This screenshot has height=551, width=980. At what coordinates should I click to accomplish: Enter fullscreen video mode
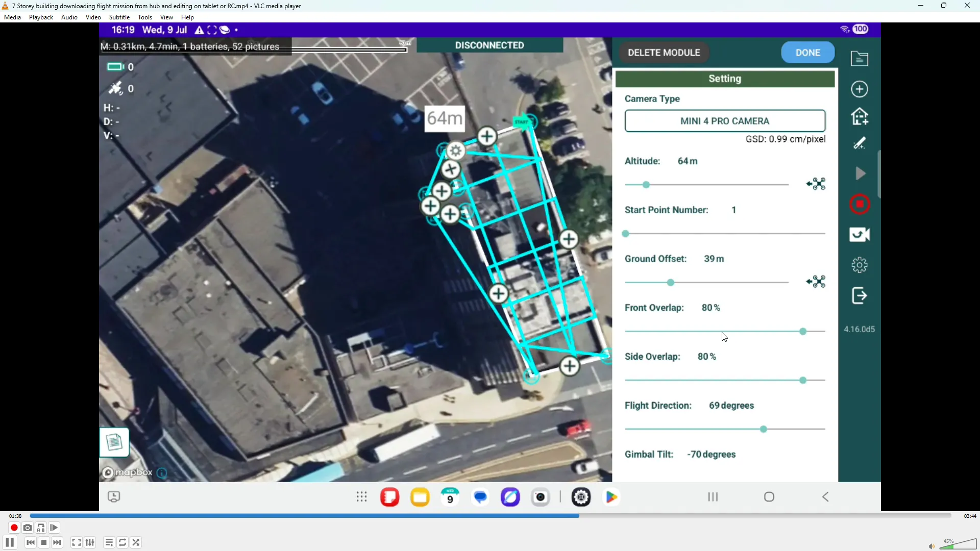76,542
